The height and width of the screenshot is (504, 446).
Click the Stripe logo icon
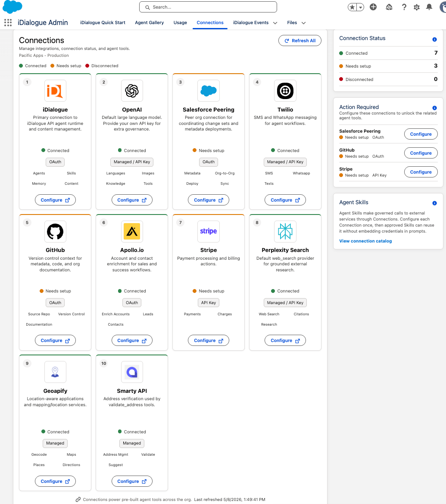tap(209, 231)
